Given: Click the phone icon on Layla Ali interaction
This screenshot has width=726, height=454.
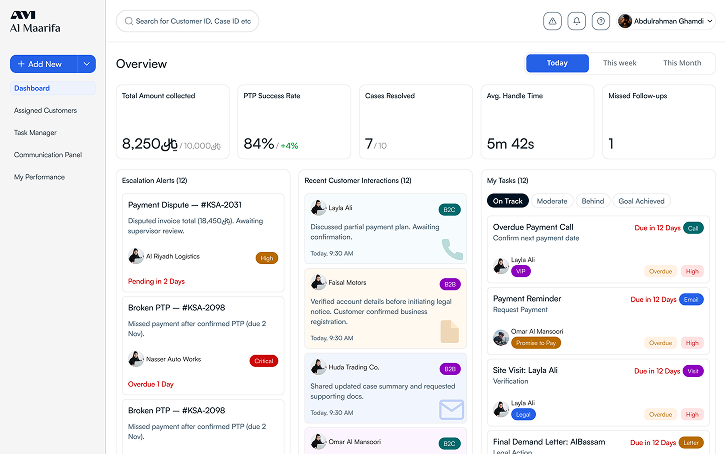Looking at the screenshot, I should (452, 248).
